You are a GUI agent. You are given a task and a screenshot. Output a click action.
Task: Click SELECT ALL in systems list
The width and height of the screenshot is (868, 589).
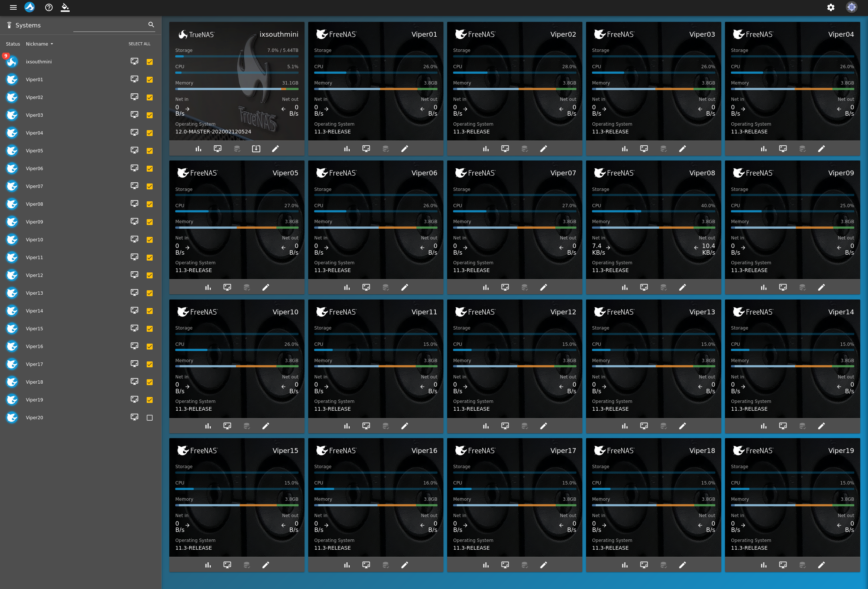[139, 44]
